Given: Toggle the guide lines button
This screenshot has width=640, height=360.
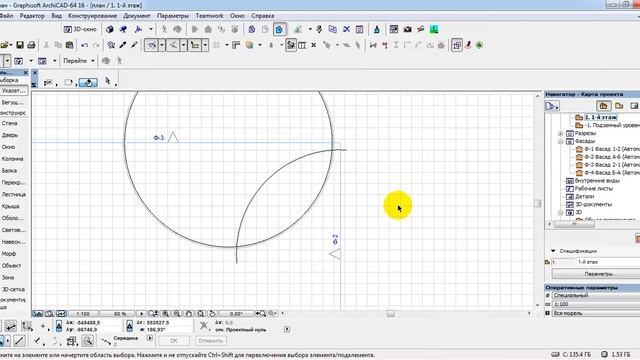Looking at the screenshot, I should [151, 45].
